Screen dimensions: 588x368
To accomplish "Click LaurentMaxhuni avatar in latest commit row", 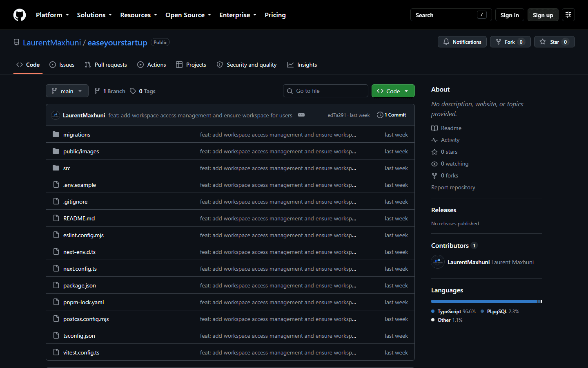I will (56, 115).
